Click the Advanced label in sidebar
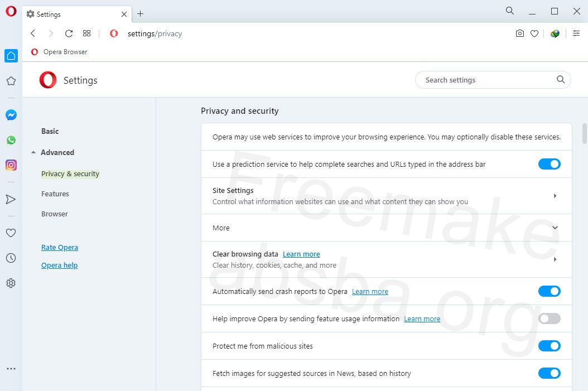 57,152
